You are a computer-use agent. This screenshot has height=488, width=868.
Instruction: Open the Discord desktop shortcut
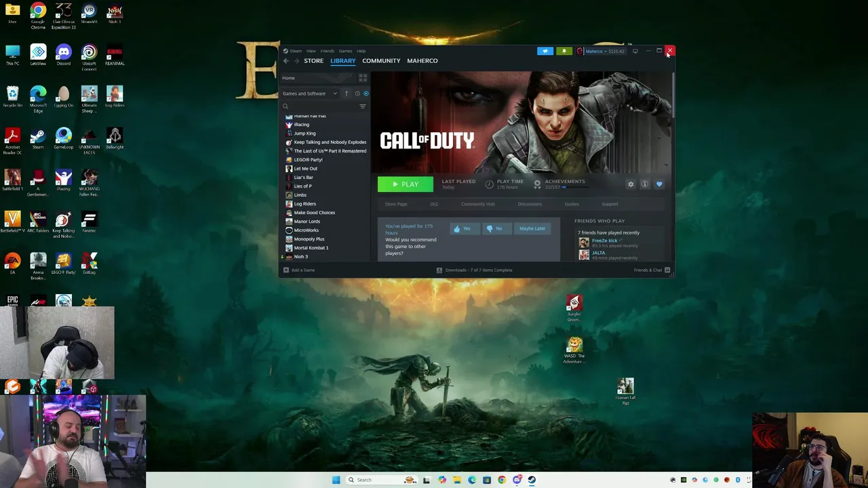(64, 55)
